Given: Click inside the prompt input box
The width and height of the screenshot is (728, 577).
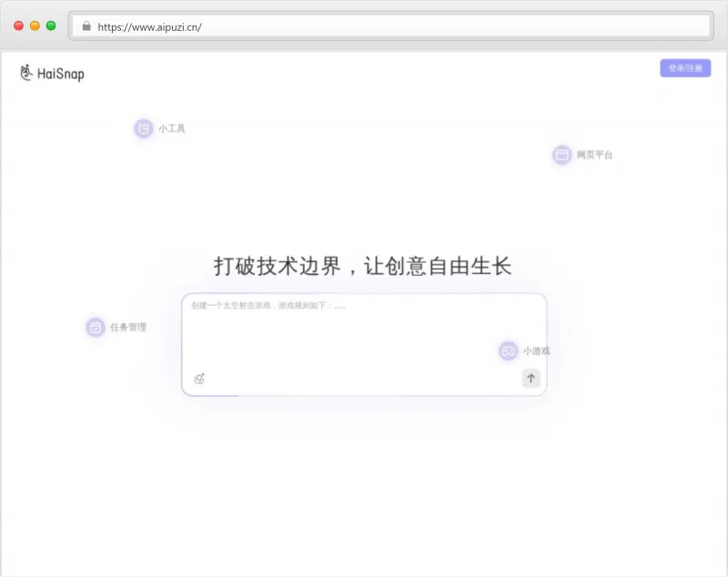Looking at the screenshot, I should pos(364,341).
